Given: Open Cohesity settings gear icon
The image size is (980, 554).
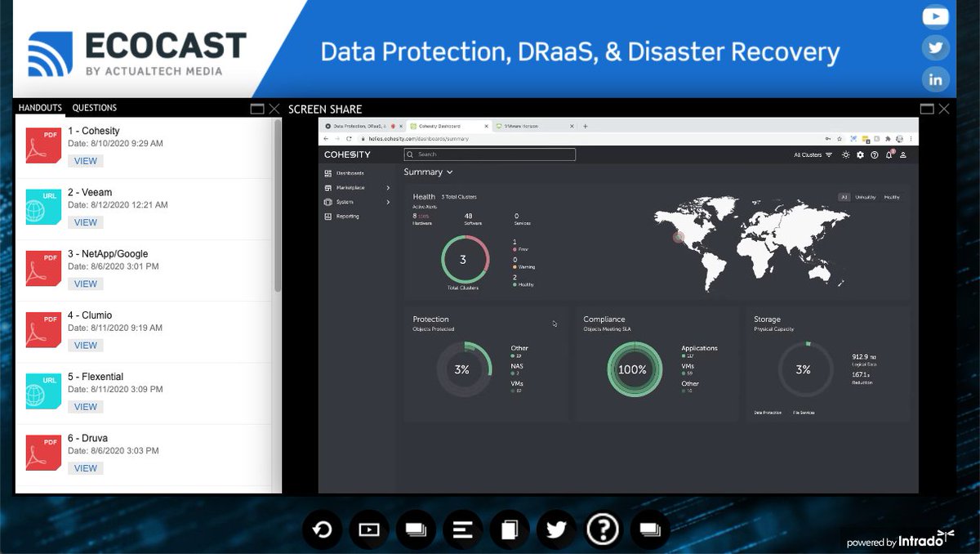Looking at the screenshot, I should [x=860, y=154].
